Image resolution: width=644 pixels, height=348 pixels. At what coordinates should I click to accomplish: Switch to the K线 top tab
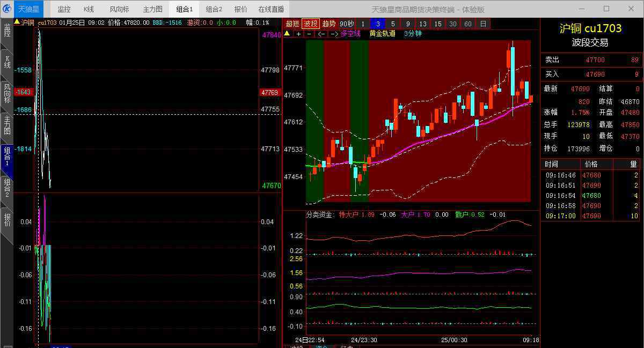[x=89, y=9]
